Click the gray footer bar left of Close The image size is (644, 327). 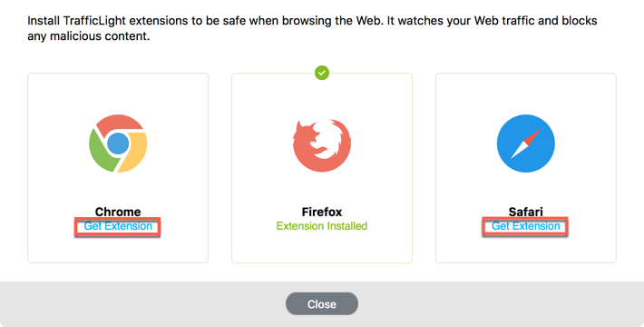pyautogui.click(x=143, y=304)
